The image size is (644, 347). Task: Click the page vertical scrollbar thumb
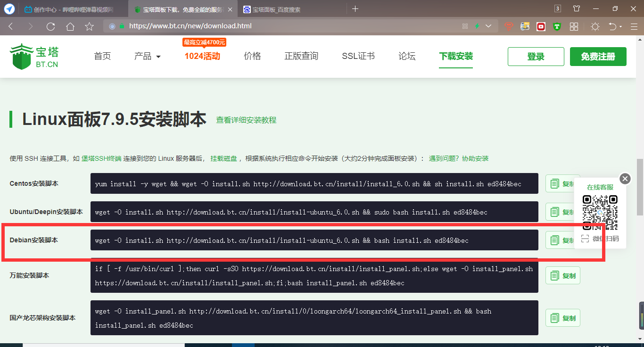[640, 187]
